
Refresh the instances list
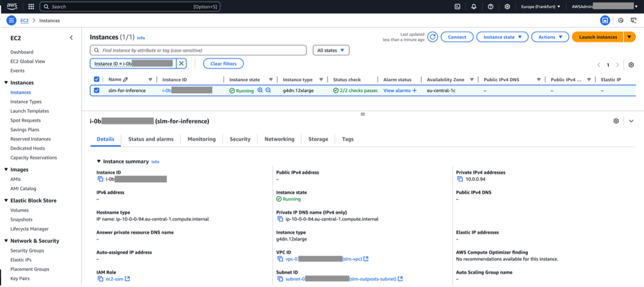[x=432, y=37]
